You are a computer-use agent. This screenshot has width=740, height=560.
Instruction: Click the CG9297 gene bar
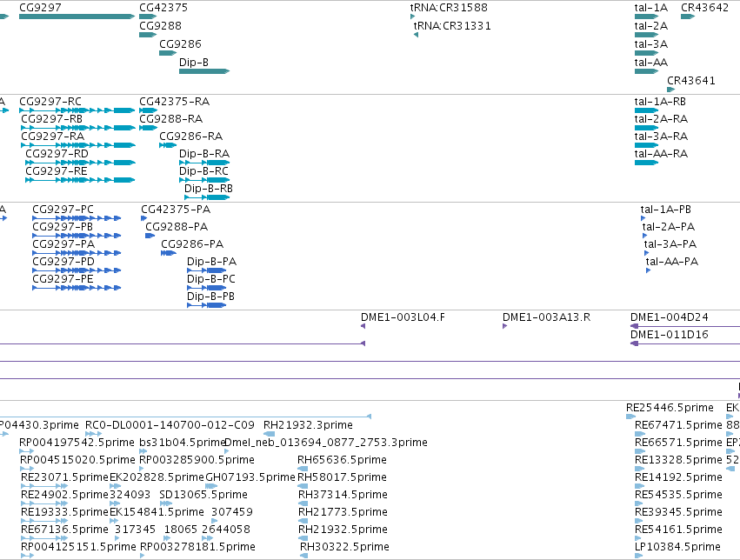[x=77, y=17]
